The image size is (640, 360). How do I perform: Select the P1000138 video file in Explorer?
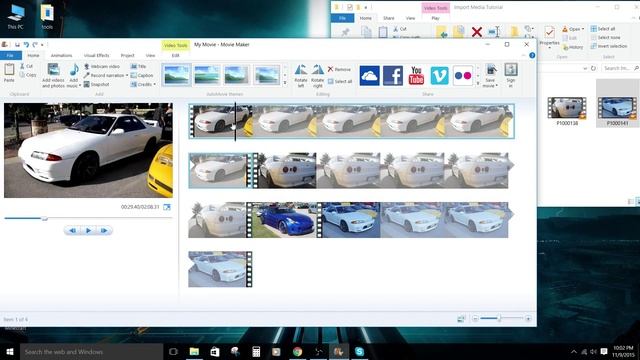[x=567, y=111]
